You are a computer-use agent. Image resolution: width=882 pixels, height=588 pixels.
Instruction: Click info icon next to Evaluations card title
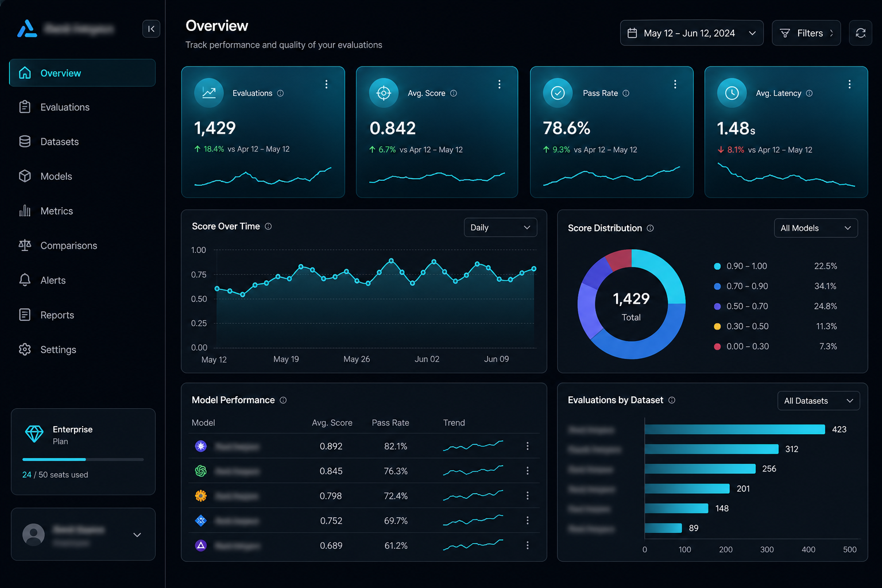tap(280, 93)
